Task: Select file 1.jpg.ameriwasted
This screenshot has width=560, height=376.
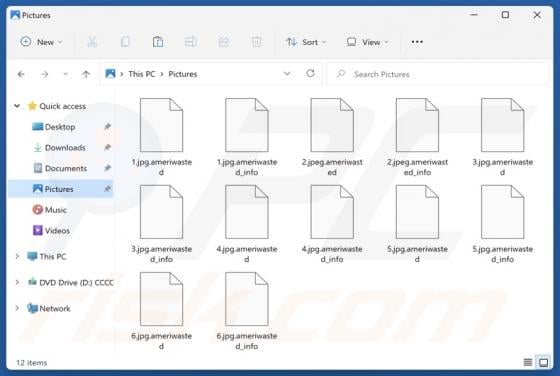Action: [161, 137]
